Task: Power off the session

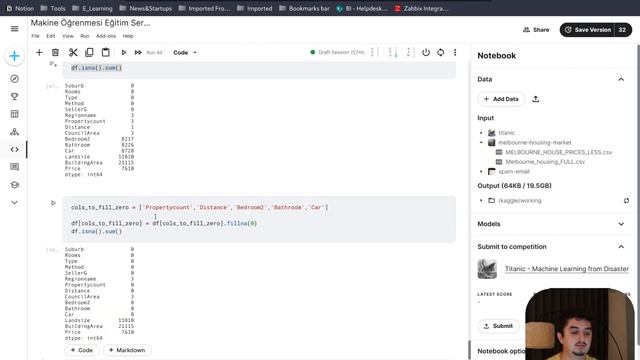Action: pyautogui.click(x=426, y=52)
